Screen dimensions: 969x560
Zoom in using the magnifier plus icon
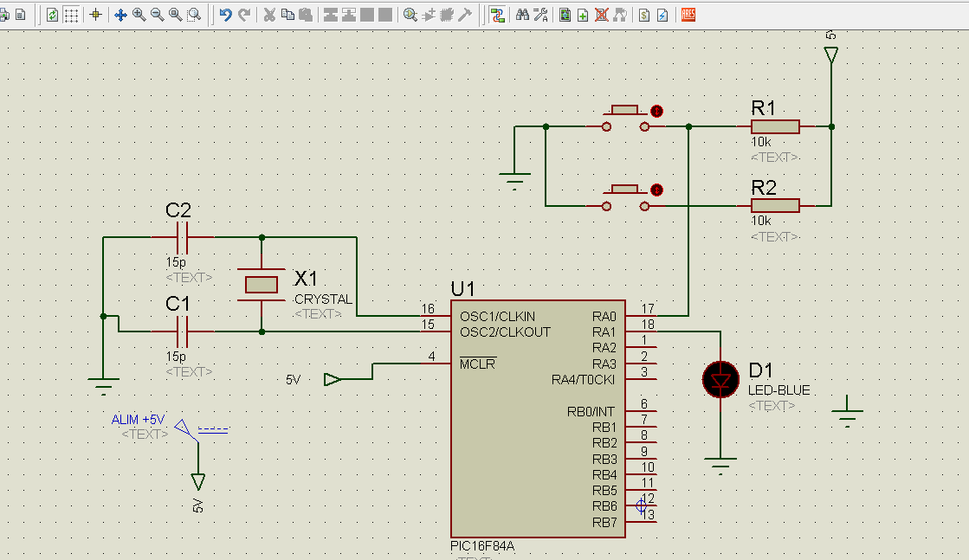click(139, 15)
